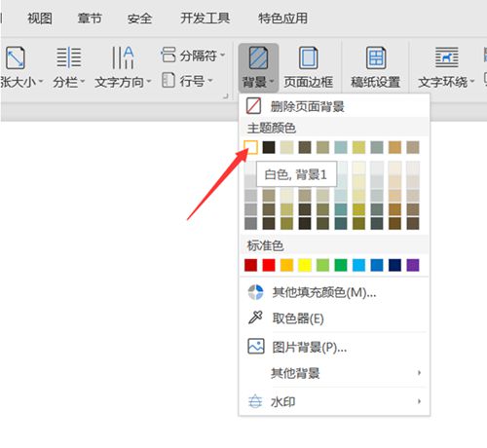Select the eyedropper tool (取色器)
487x448 pixels.
tap(255, 317)
